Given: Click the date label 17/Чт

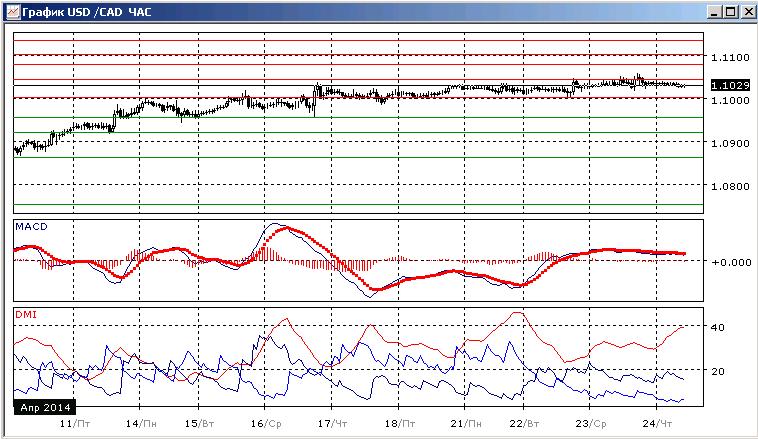Looking at the screenshot, I should tap(332, 424).
